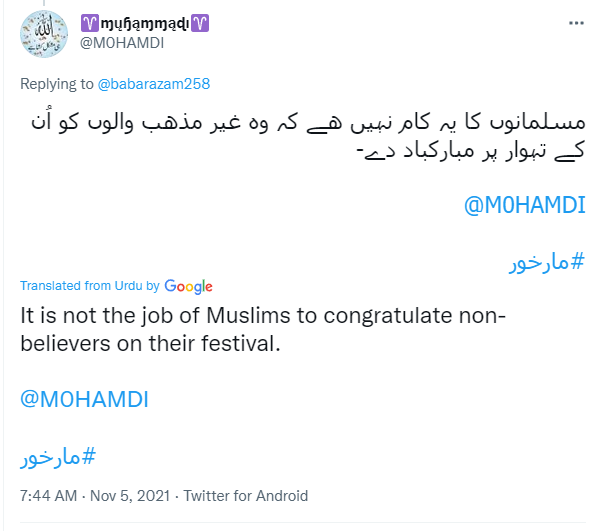Click the Google logo in translation notice
This screenshot has width=602, height=531.
[188, 286]
